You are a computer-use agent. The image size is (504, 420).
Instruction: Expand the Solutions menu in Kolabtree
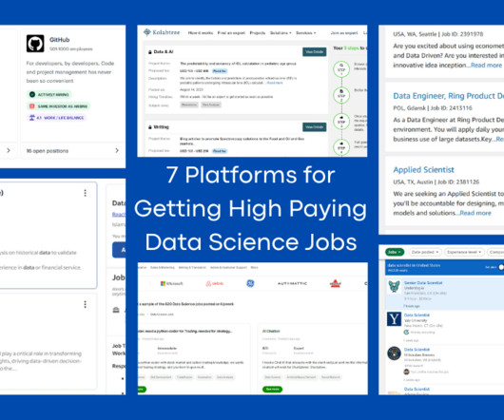pos(281,33)
